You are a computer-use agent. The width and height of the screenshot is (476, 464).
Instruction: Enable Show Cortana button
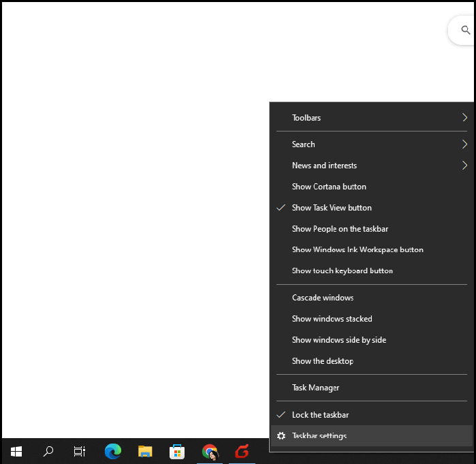point(329,187)
